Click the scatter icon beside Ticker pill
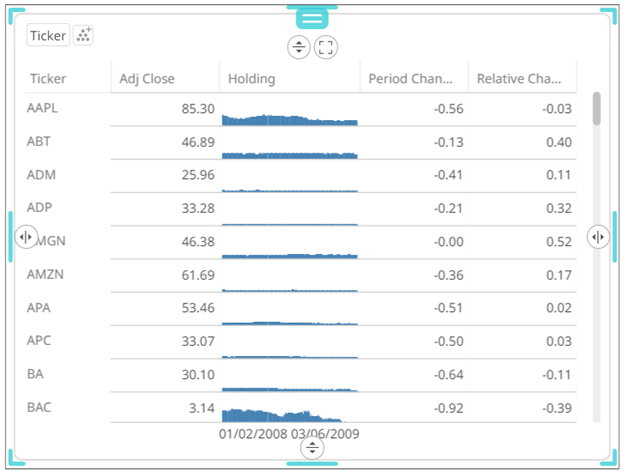Screen dimensions: 624x471 pyautogui.click(x=84, y=35)
